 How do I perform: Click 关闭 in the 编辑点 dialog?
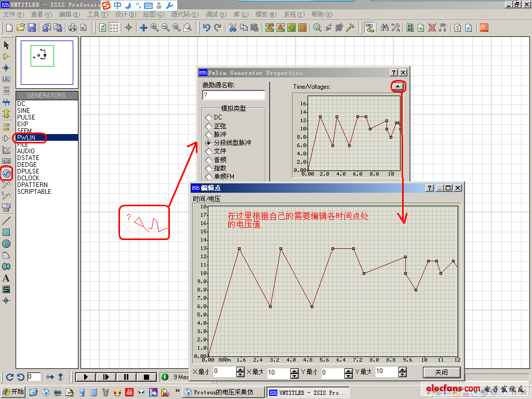click(442, 372)
